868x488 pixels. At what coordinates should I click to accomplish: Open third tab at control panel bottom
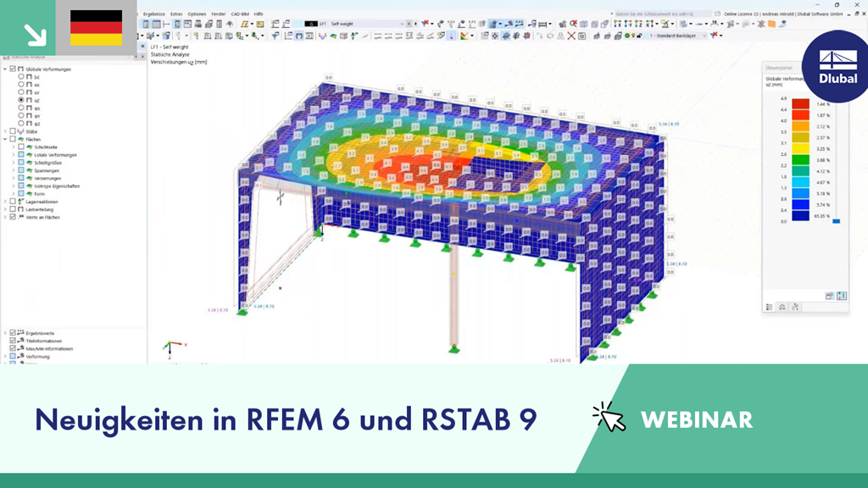795,307
